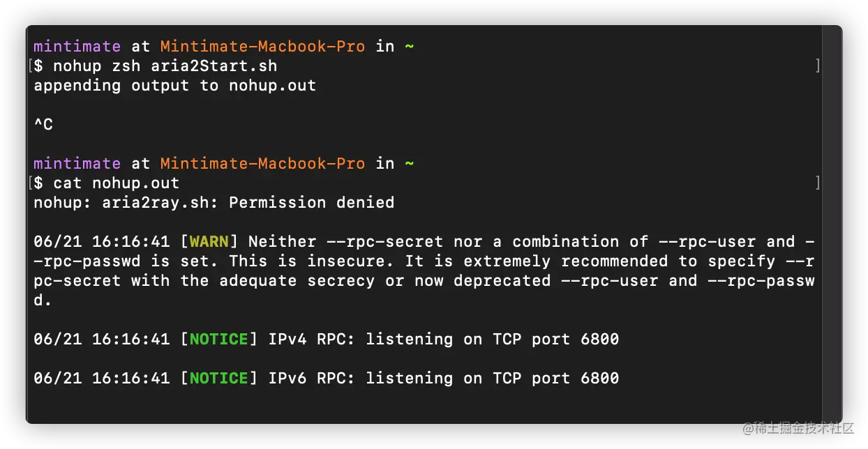Viewport: 868px width, 449px height.
Task: Click "mintimate" username in the second prompt
Action: [77, 164]
